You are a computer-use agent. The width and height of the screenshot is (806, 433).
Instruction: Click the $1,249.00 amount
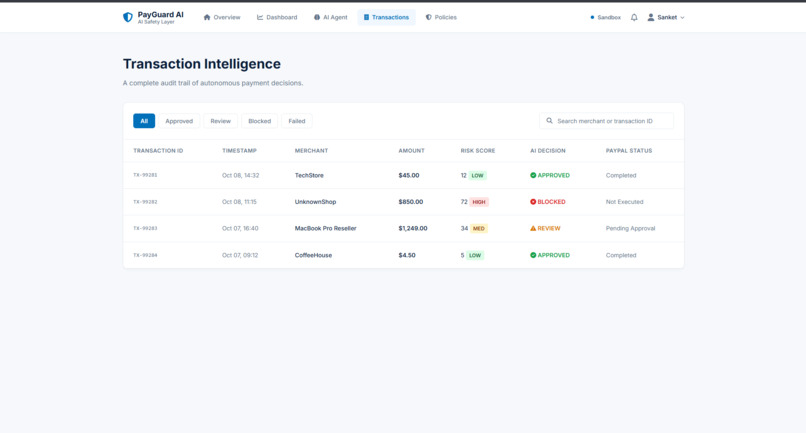click(413, 228)
